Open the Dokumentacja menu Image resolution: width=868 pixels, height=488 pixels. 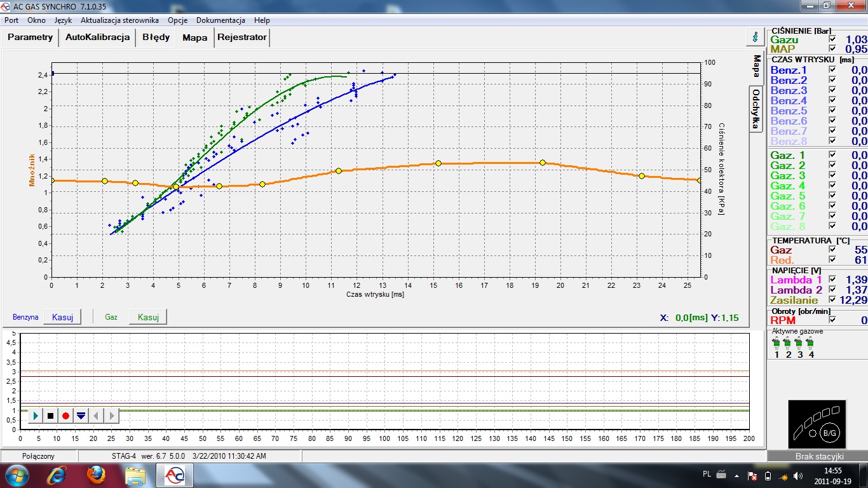[x=221, y=20]
